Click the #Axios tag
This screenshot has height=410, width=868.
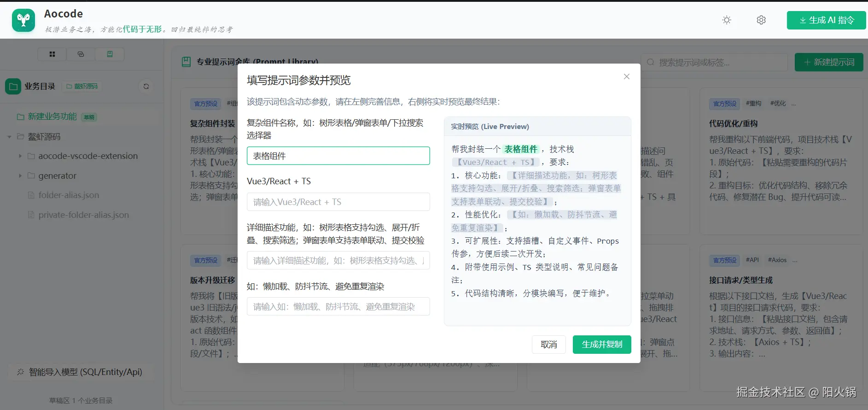(777, 260)
